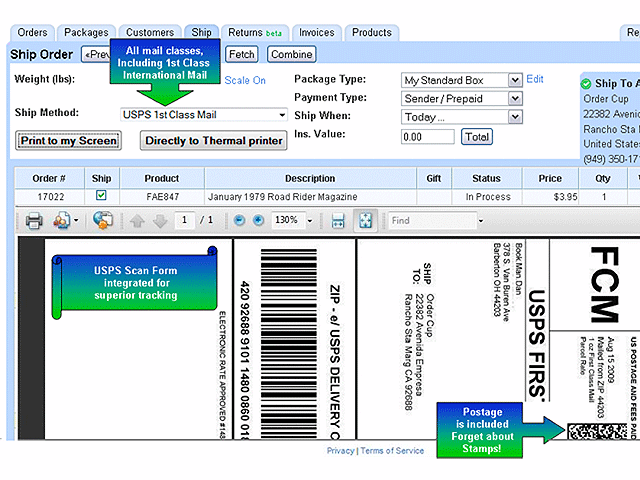Expand the Ship Method dropdown
The height and width of the screenshot is (480, 640).
282,115
